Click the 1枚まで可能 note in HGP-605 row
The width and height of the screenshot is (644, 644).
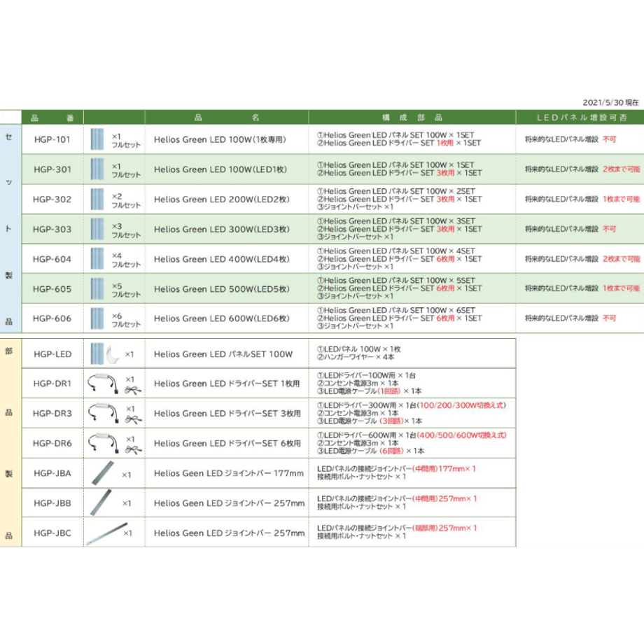click(x=622, y=288)
